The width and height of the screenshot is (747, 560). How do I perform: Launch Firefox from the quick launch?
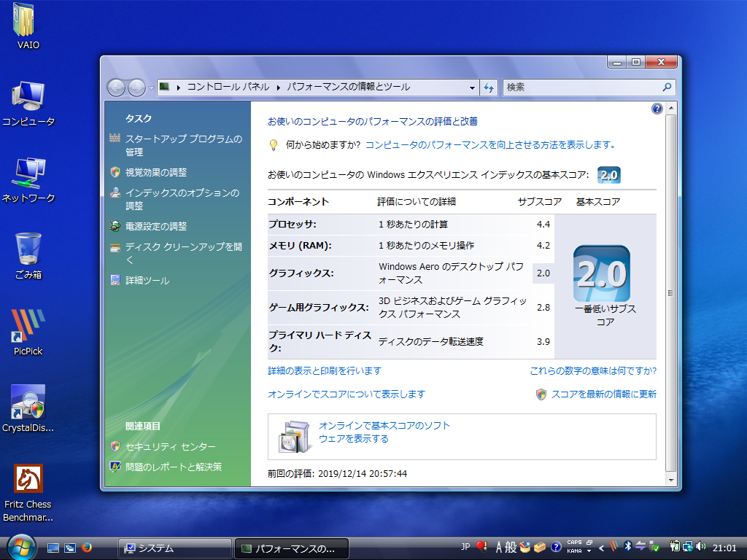[87, 548]
